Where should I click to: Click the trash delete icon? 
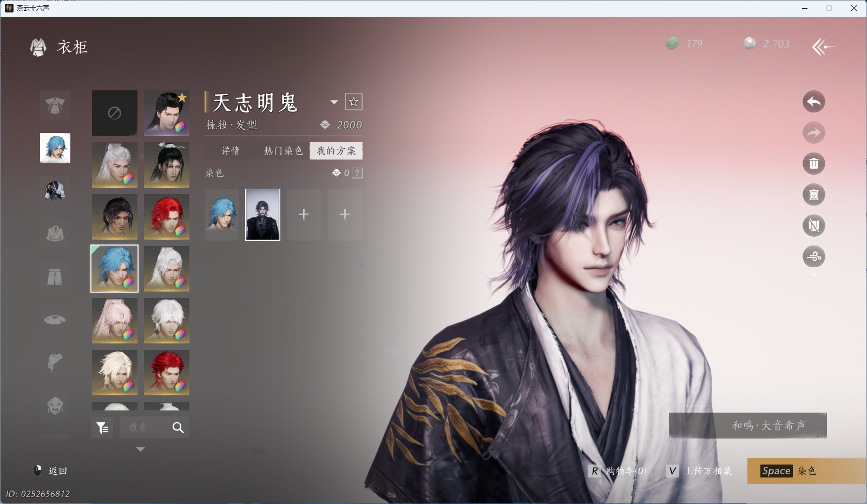click(x=813, y=164)
